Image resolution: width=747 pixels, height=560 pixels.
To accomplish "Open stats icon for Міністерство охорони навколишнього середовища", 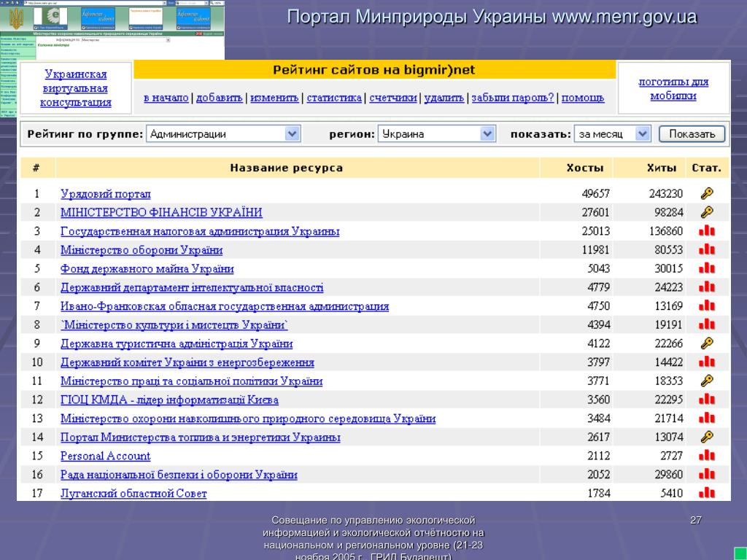I will (x=707, y=418).
